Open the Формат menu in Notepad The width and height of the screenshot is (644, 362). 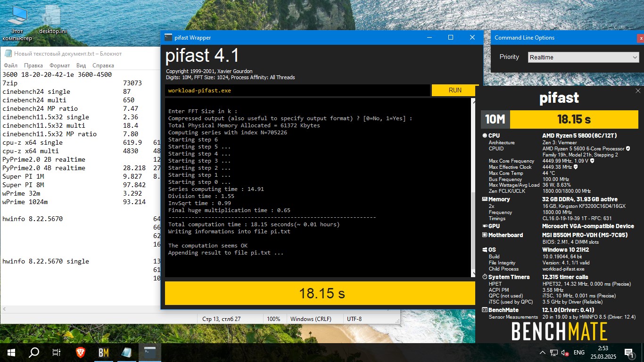click(x=60, y=66)
